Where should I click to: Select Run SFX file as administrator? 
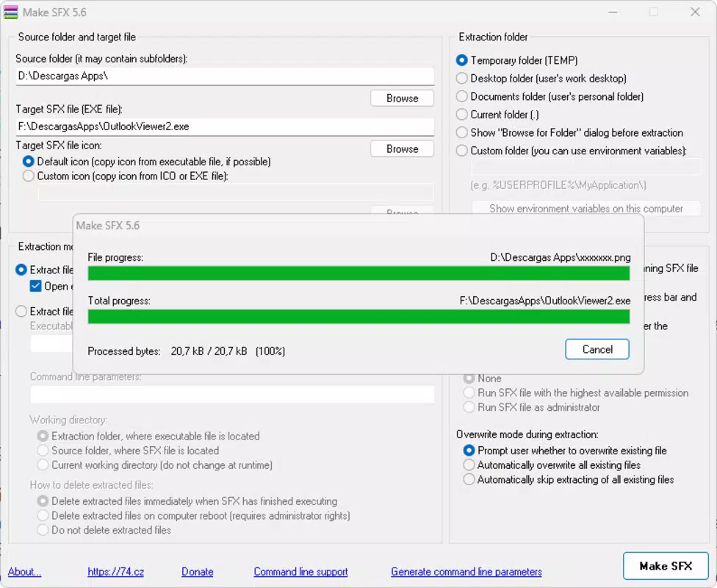531,407
